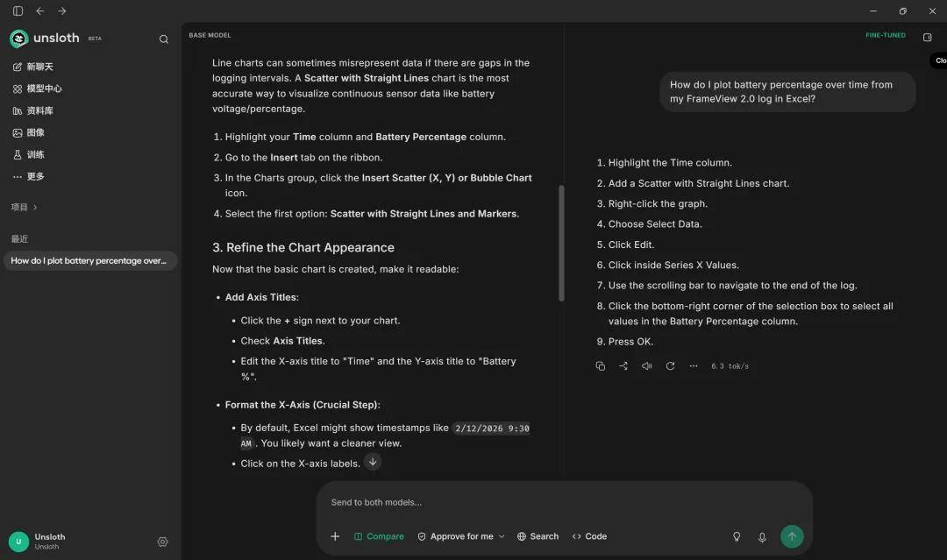Open settings with the gear icon
947x560 pixels.
pos(162,542)
